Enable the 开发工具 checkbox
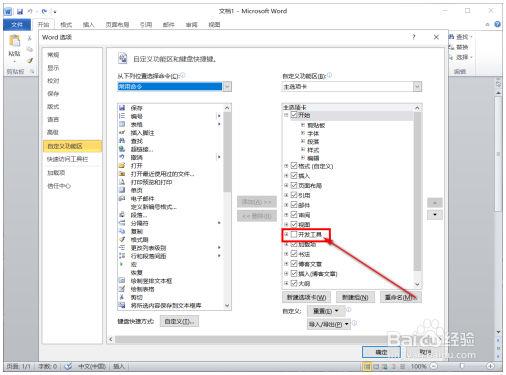The width and height of the screenshot is (506, 375). click(x=294, y=235)
